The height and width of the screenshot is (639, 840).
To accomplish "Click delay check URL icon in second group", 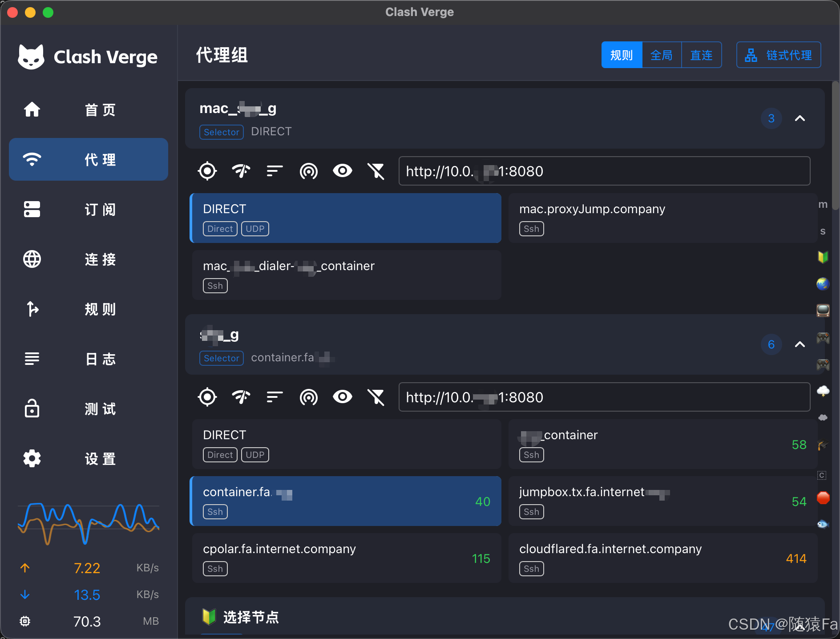I will coord(309,397).
